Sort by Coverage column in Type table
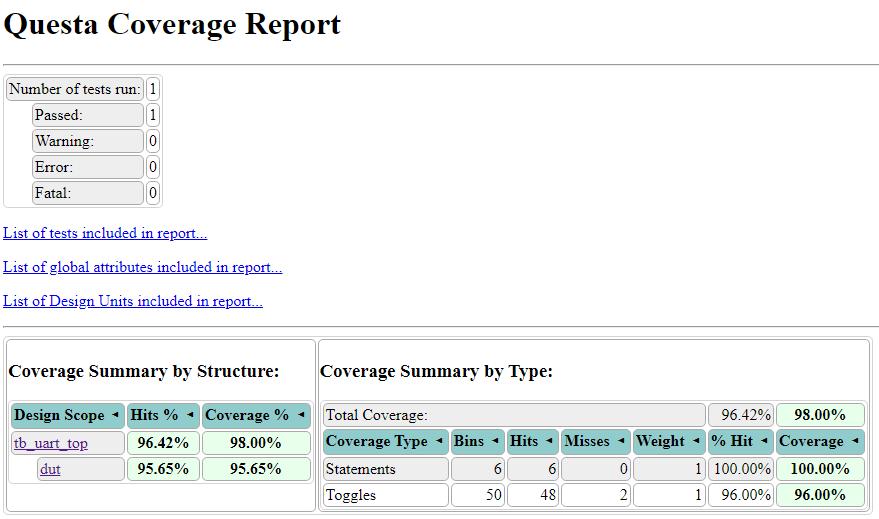 pyautogui.click(x=855, y=441)
